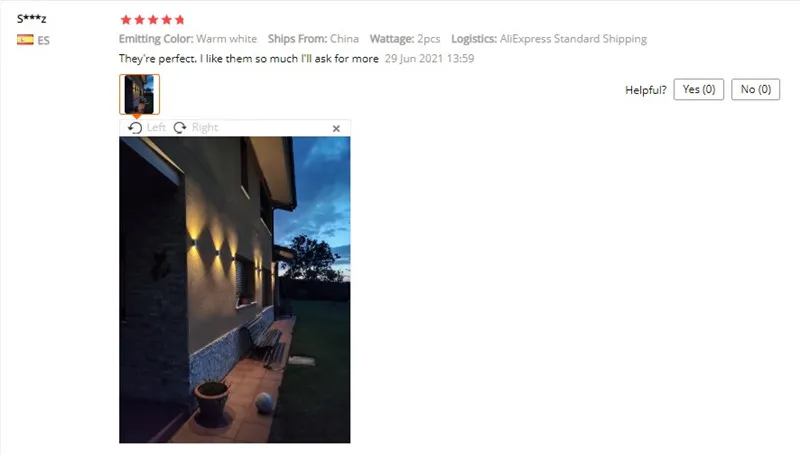Viewport: 800px width, 455px height.
Task: Click the third red rating star
Action: click(x=153, y=20)
